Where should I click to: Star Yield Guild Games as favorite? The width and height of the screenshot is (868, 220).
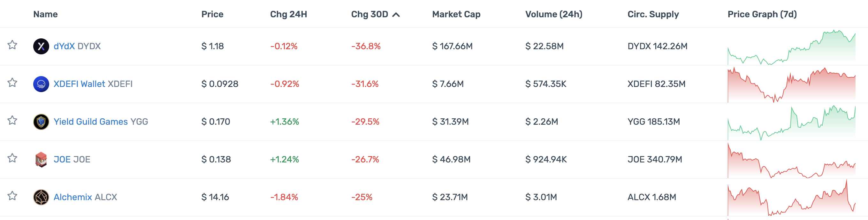(12, 121)
